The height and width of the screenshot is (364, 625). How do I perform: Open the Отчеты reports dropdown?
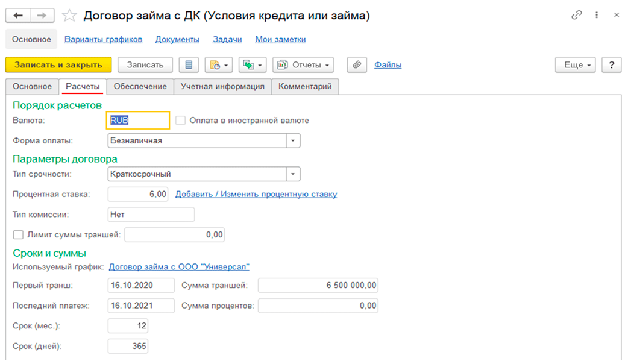click(x=303, y=65)
